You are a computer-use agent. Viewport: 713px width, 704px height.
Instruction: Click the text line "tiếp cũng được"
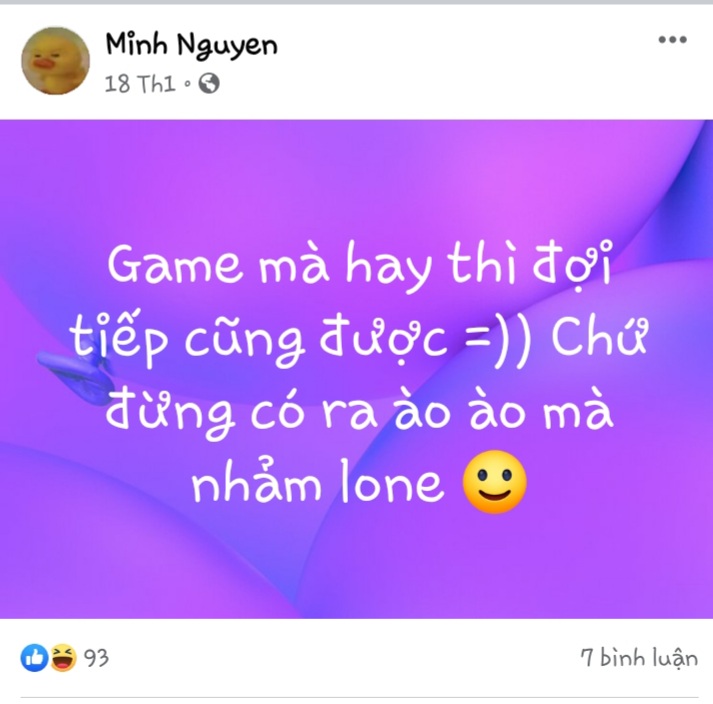(x=258, y=339)
